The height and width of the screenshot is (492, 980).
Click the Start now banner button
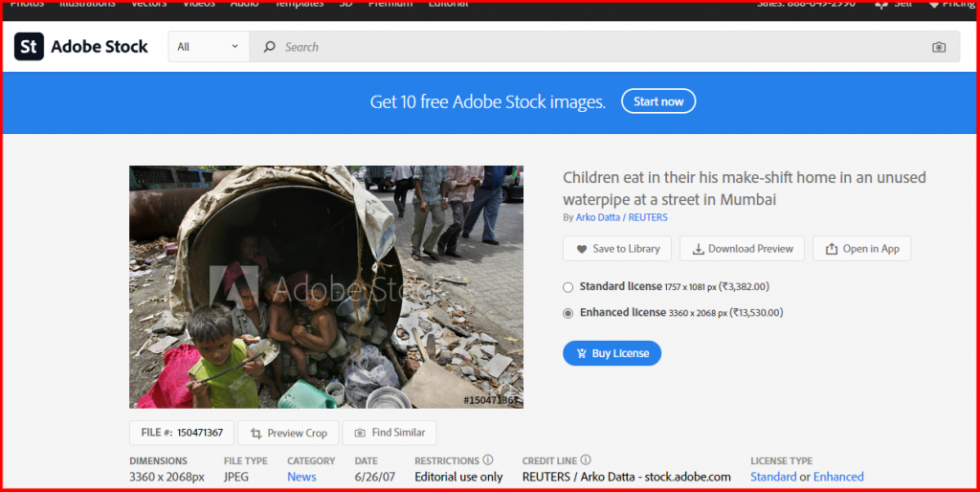pyautogui.click(x=658, y=101)
